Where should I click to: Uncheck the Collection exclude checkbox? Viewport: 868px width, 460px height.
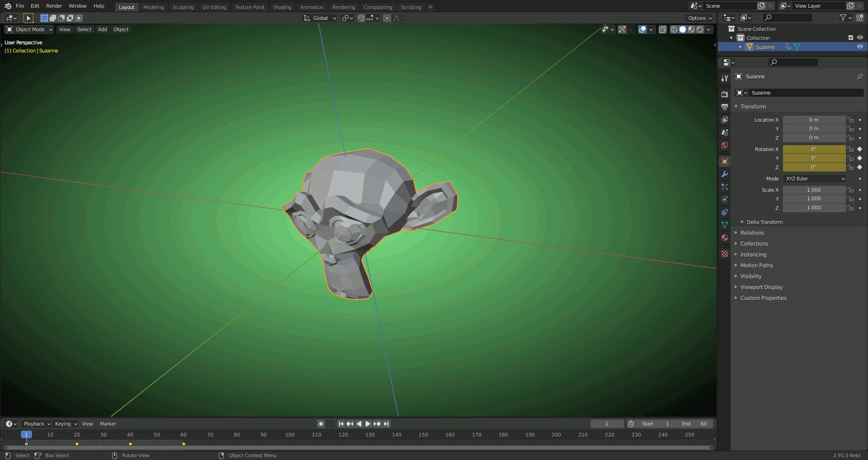pyautogui.click(x=850, y=38)
